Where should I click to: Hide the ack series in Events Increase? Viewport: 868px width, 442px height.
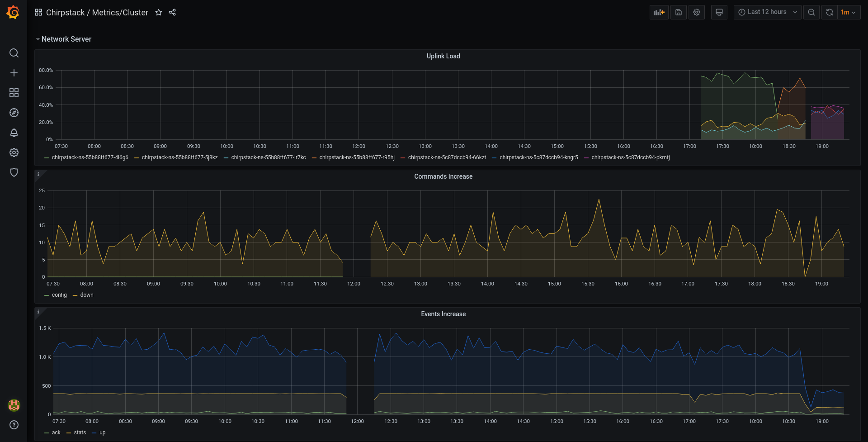tap(56, 432)
